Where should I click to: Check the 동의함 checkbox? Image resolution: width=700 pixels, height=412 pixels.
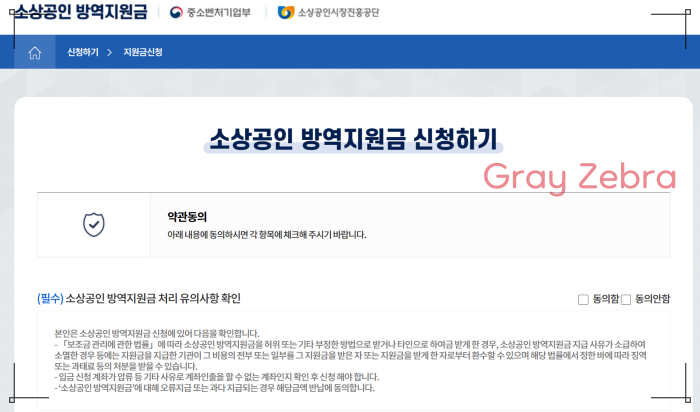click(x=583, y=300)
